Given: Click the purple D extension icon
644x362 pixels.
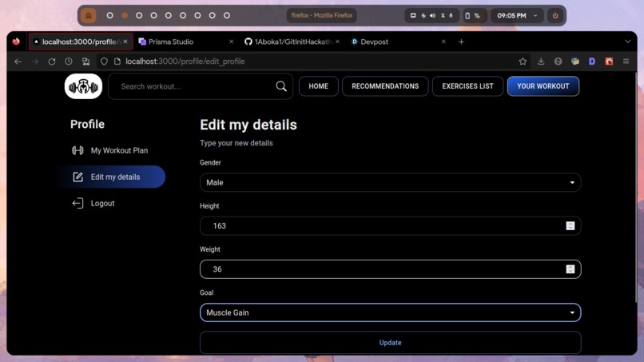Looking at the screenshot, I should 592,62.
